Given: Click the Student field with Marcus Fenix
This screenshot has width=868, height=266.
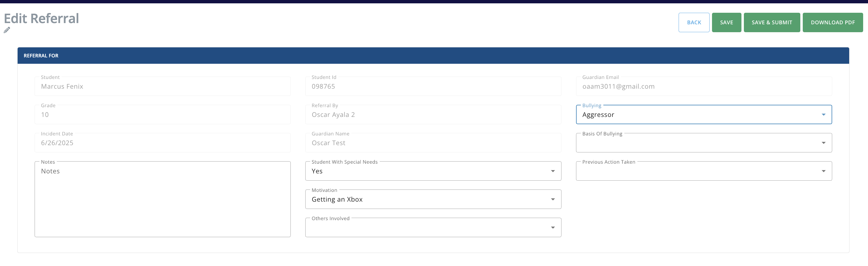Looking at the screenshot, I should click(162, 86).
